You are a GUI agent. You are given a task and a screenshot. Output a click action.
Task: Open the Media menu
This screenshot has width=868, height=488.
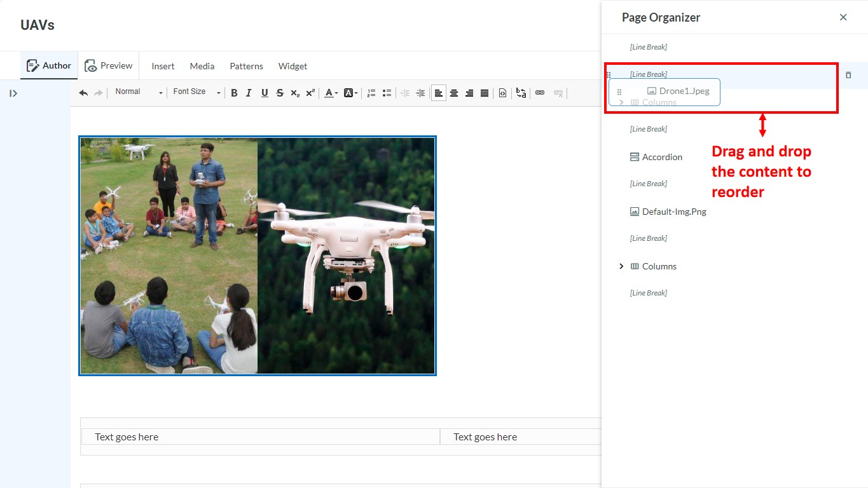click(x=202, y=66)
